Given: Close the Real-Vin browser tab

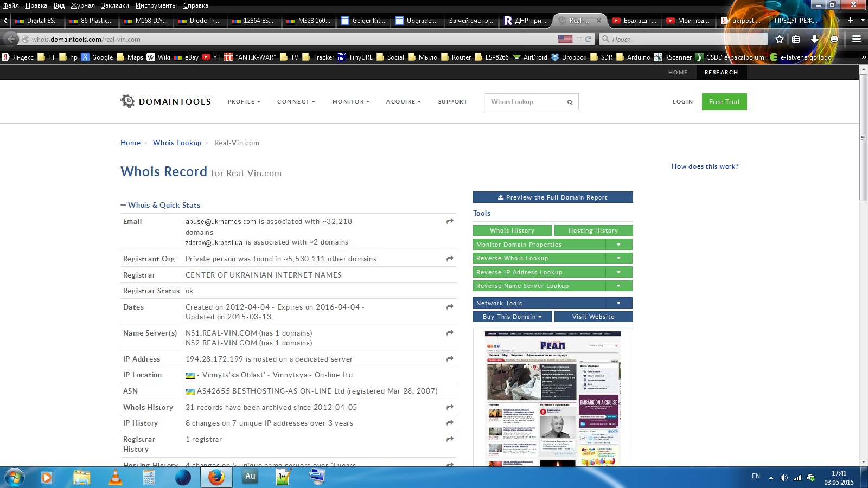Looking at the screenshot, I should click(x=599, y=21).
